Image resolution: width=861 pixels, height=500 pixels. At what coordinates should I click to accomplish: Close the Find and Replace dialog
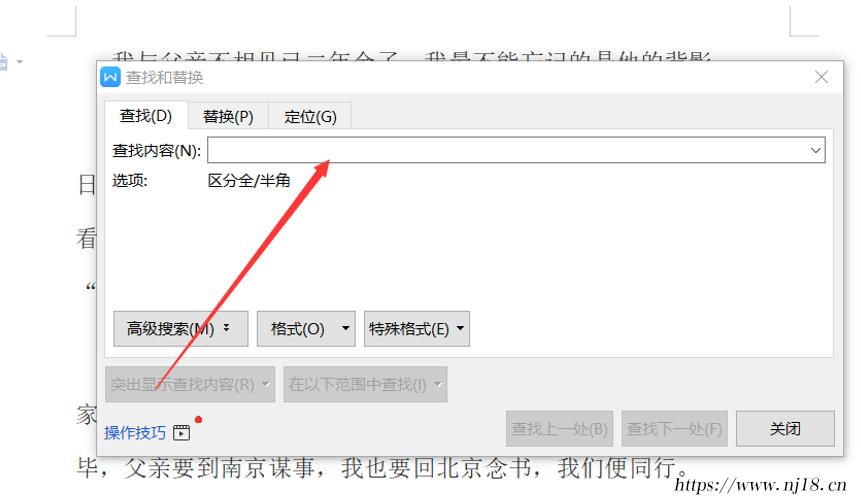(x=821, y=77)
